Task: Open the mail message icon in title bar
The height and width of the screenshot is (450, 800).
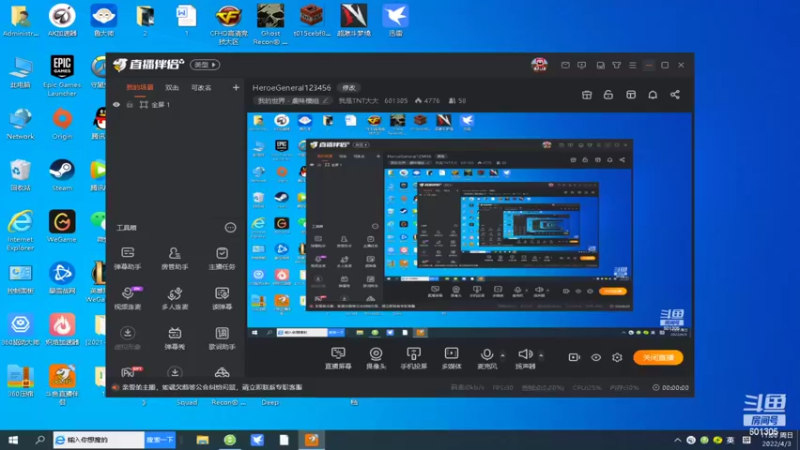Action: click(x=565, y=65)
